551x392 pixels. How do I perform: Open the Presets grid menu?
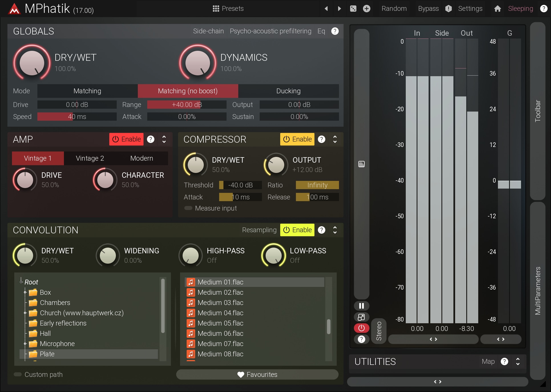tap(228, 9)
